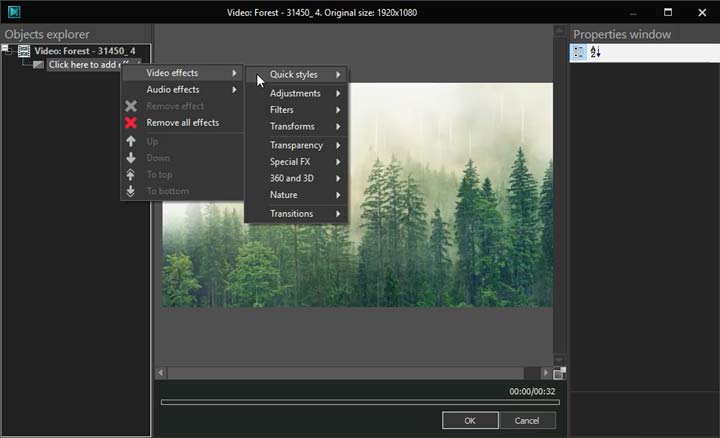Choose Transforms in the submenu
Image resolution: width=720 pixels, height=438 pixels.
(296, 126)
